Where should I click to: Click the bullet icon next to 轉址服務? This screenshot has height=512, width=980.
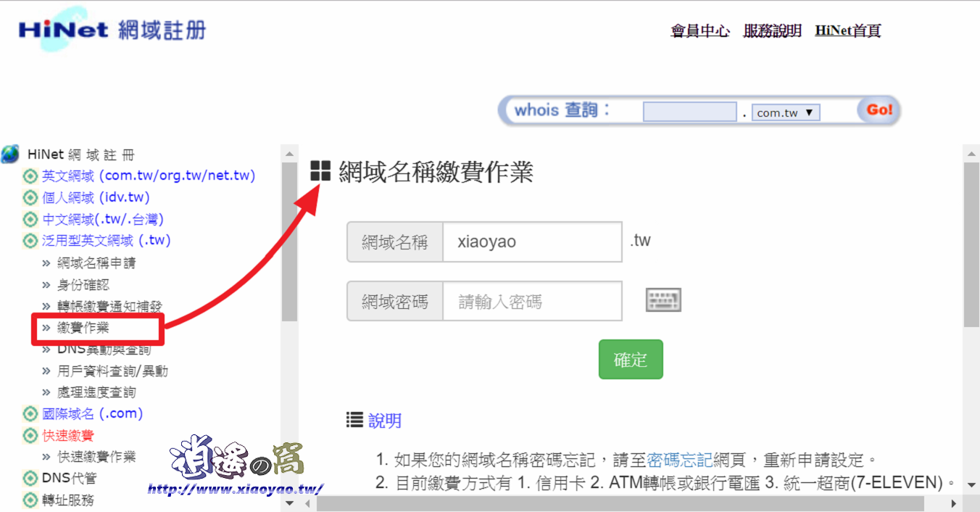coord(30,500)
